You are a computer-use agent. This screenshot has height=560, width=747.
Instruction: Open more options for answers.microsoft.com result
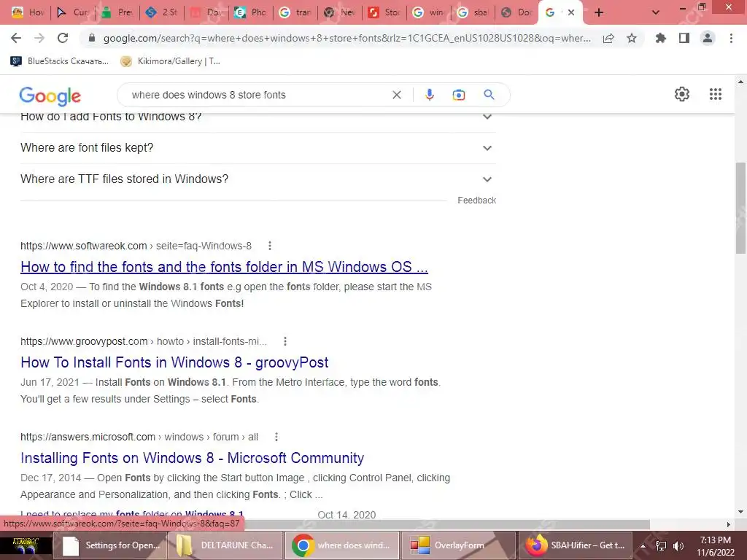coord(276,437)
